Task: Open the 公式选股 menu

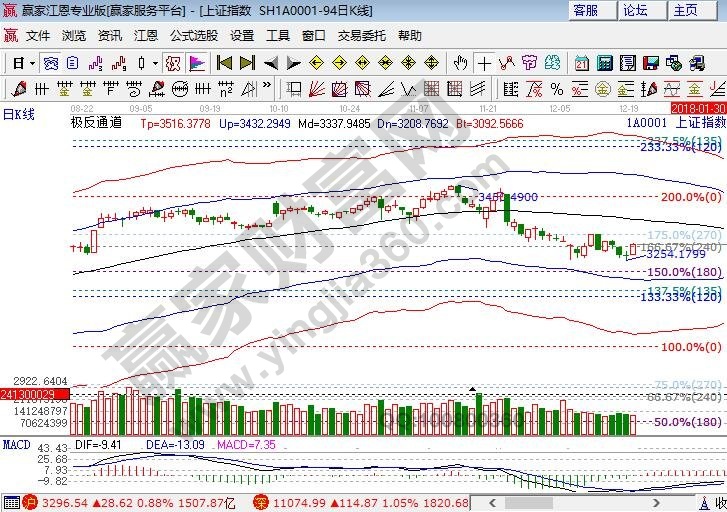Action: (x=193, y=35)
